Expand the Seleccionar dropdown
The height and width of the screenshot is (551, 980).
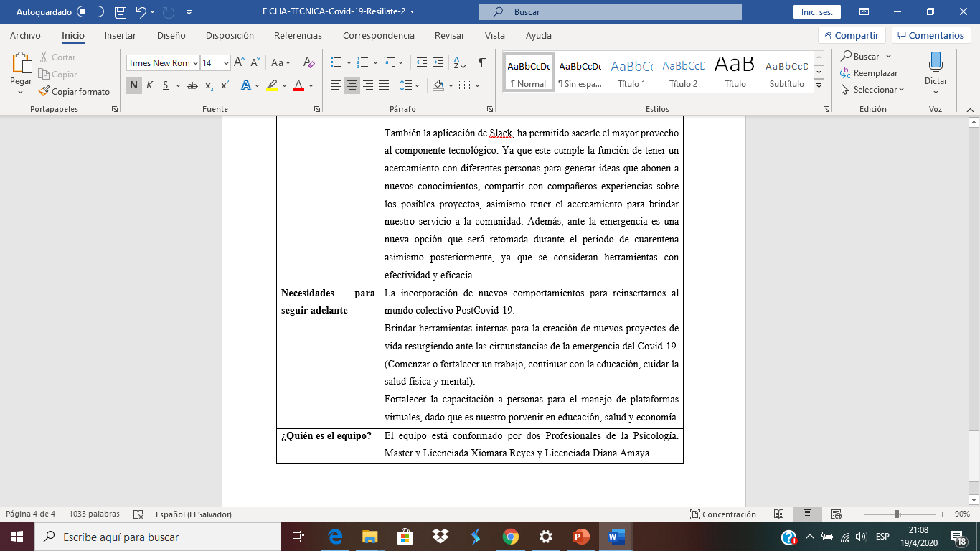[x=872, y=90]
